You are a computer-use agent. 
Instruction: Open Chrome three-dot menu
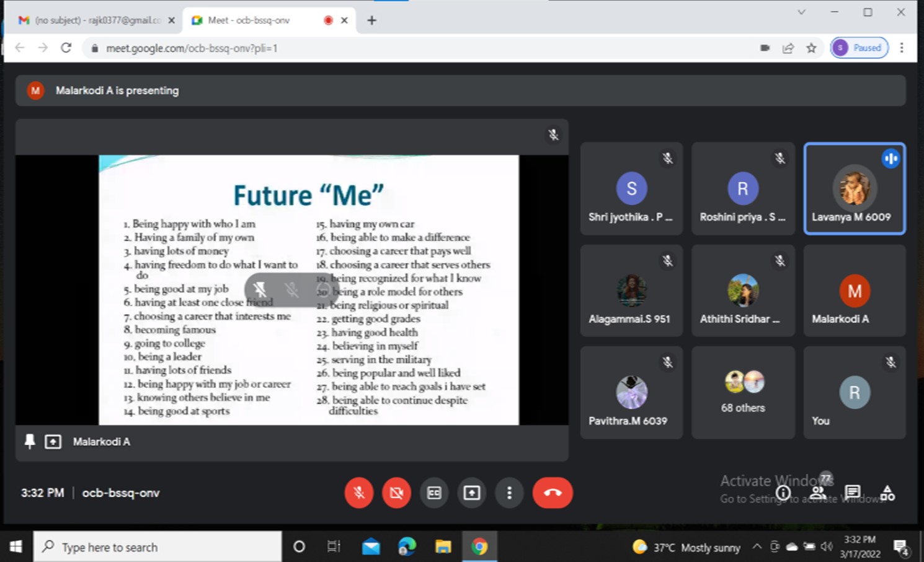pyautogui.click(x=902, y=48)
